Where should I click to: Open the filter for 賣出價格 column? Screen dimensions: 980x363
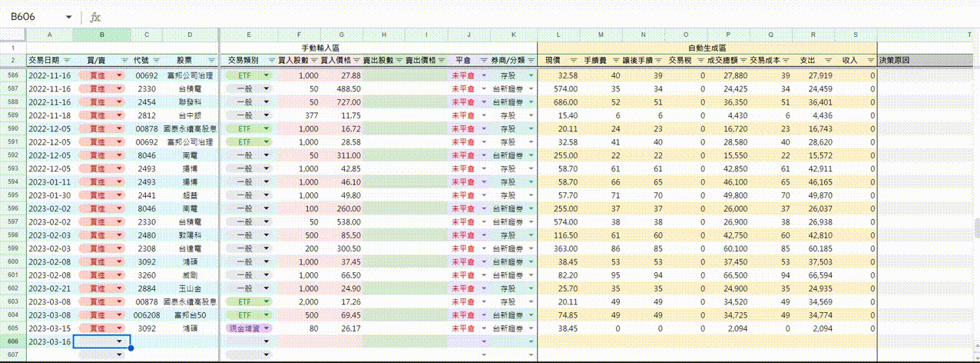pos(442,60)
